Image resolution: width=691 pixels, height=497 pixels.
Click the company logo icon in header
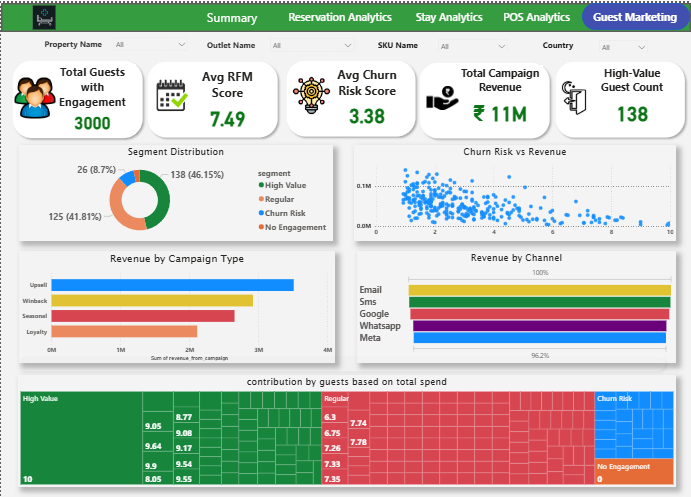(46, 16)
